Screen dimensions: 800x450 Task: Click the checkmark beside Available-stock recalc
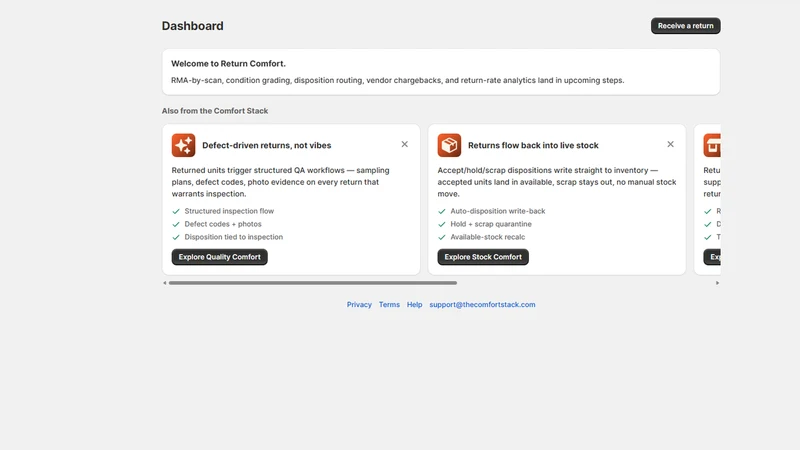(442, 237)
